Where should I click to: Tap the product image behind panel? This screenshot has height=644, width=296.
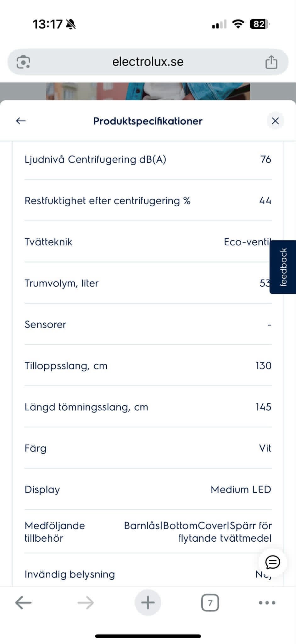(x=148, y=91)
